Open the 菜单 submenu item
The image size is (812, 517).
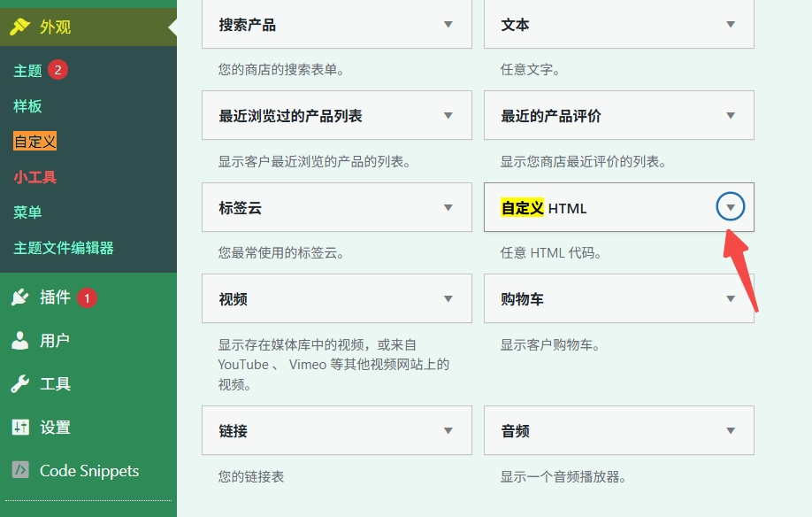28,212
